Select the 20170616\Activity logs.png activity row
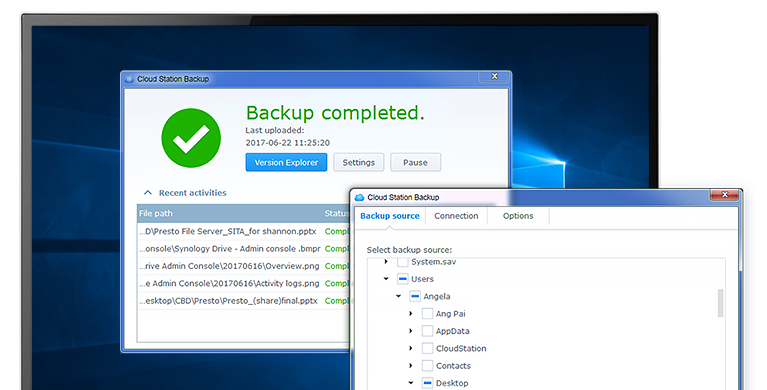Viewport: 767px width, 390px height. coord(244,283)
